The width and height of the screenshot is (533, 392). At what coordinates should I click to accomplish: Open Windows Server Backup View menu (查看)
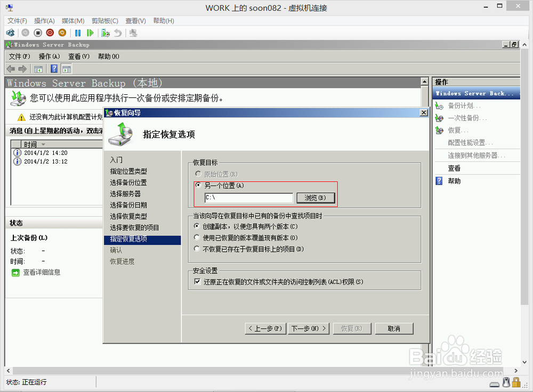[79, 56]
